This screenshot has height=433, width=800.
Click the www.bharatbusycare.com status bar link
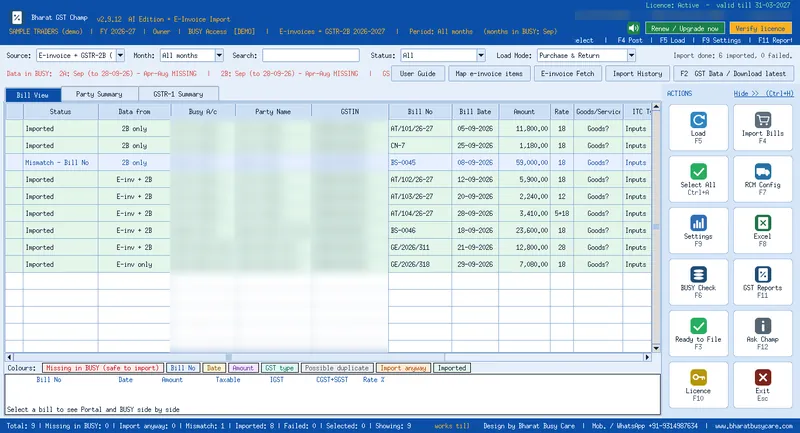pos(754,425)
